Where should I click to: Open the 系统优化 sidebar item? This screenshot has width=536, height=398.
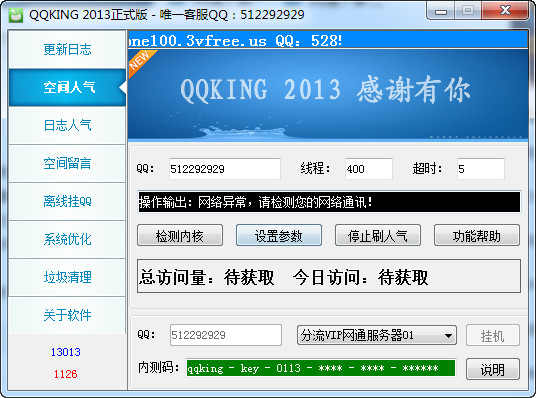pyautogui.click(x=67, y=239)
